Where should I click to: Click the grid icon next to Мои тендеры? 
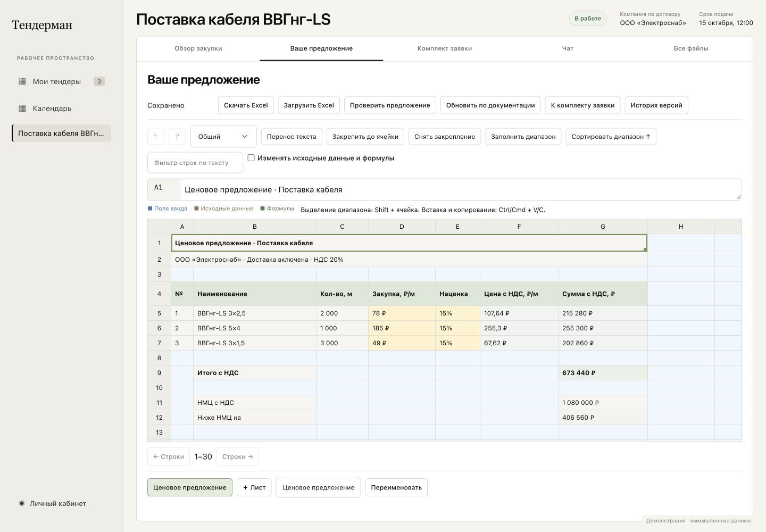(x=22, y=81)
